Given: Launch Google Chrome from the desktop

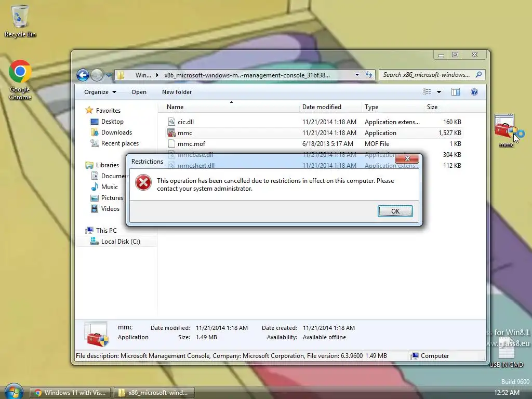Looking at the screenshot, I should coord(20,80).
